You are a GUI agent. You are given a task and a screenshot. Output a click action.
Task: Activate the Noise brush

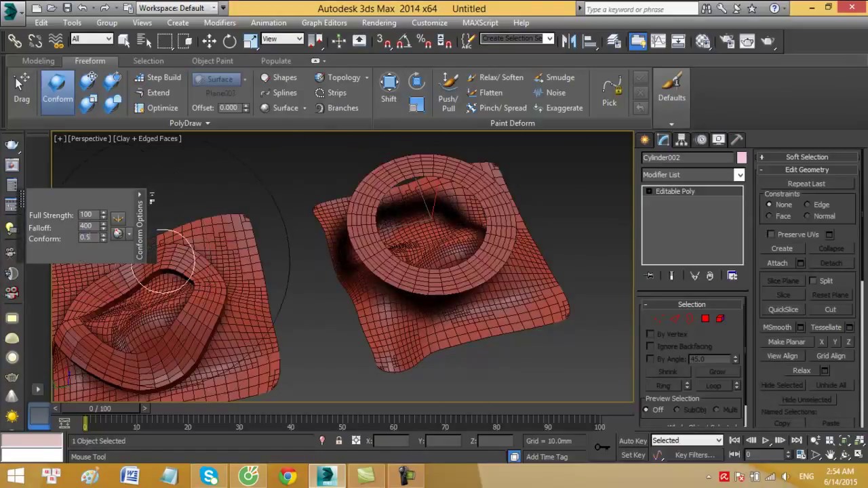[x=549, y=93]
